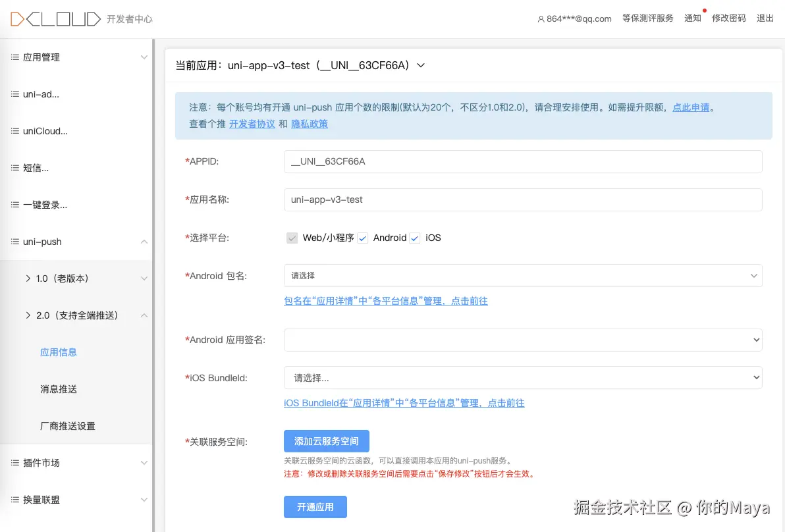Click the arrow icon before 2.0（支持全端推送）
This screenshot has width=785, height=532.
28,315
